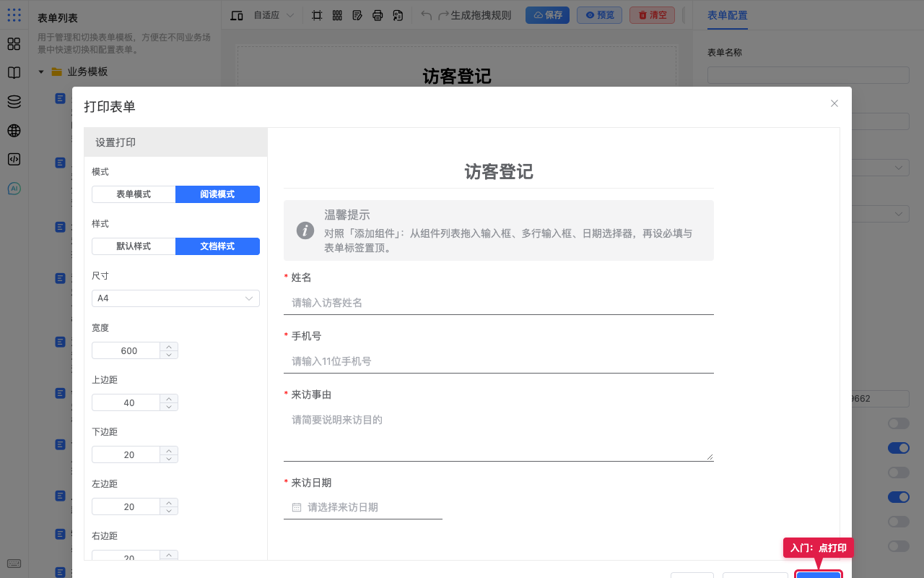The image size is (924, 578).
Task: Open the book icon in sidebar
Action: [14, 73]
